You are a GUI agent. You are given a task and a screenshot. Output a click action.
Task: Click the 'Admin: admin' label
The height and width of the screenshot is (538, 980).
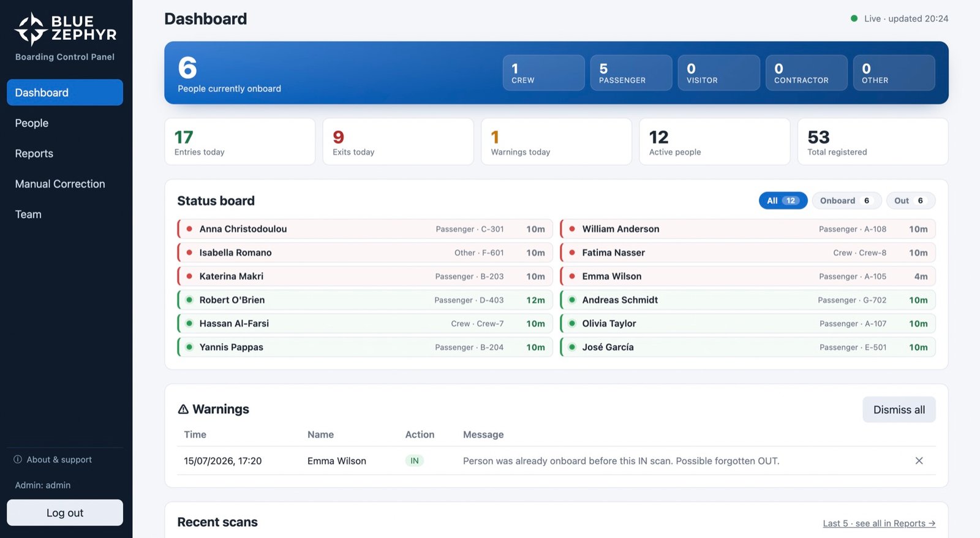pos(43,485)
